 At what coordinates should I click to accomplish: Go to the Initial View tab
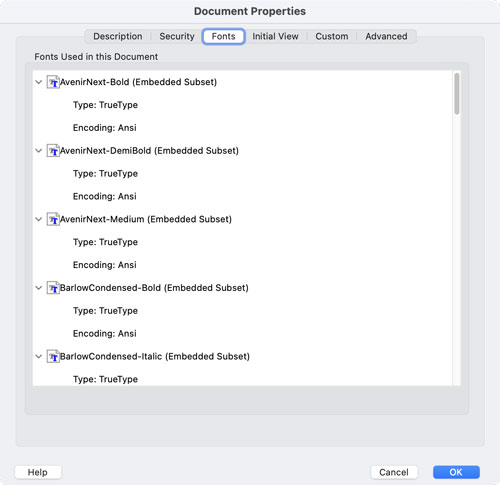pyautogui.click(x=275, y=36)
